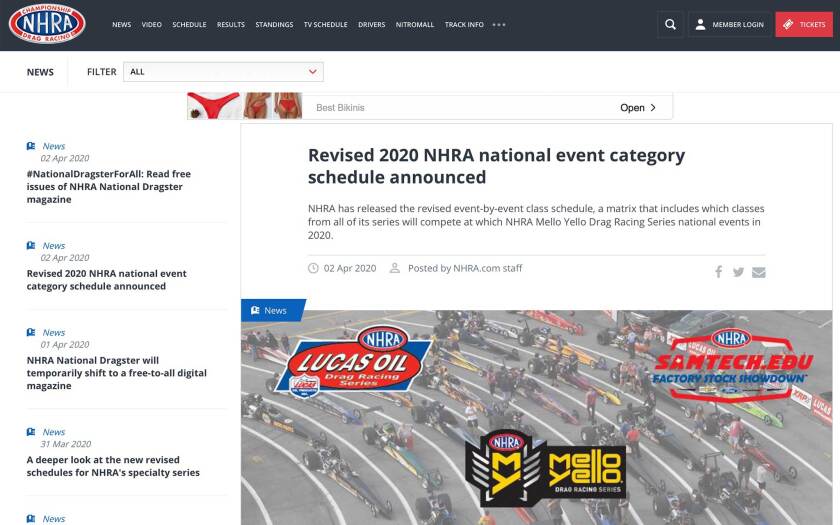This screenshot has height=525, width=840.
Task: Open deeper look at revised schedules story
Action: coord(113,466)
